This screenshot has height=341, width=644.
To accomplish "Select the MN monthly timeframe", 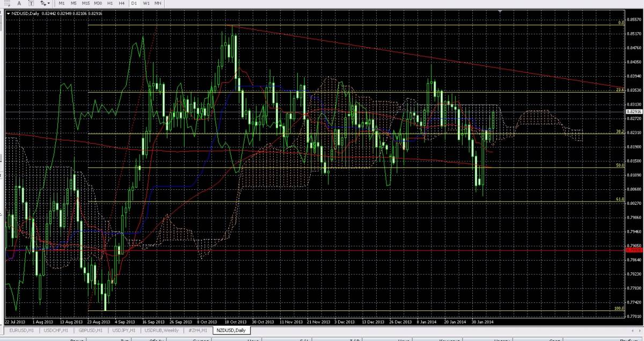I will tap(158, 3).
